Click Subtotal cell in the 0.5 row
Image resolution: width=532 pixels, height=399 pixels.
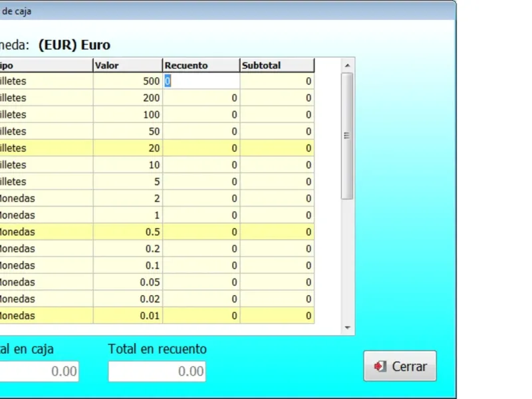[x=277, y=231]
